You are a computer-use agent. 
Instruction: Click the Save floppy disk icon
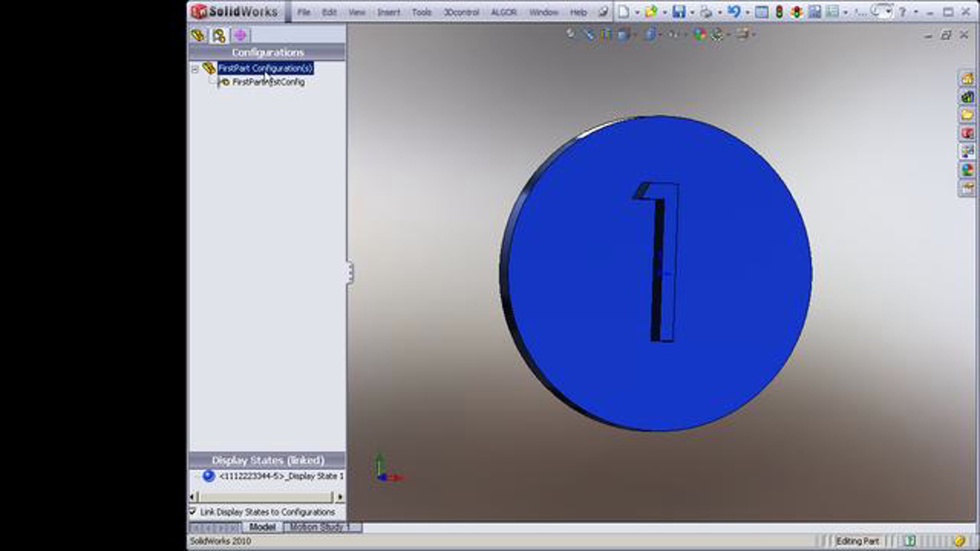pyautogui.click(x=679, y=12)
